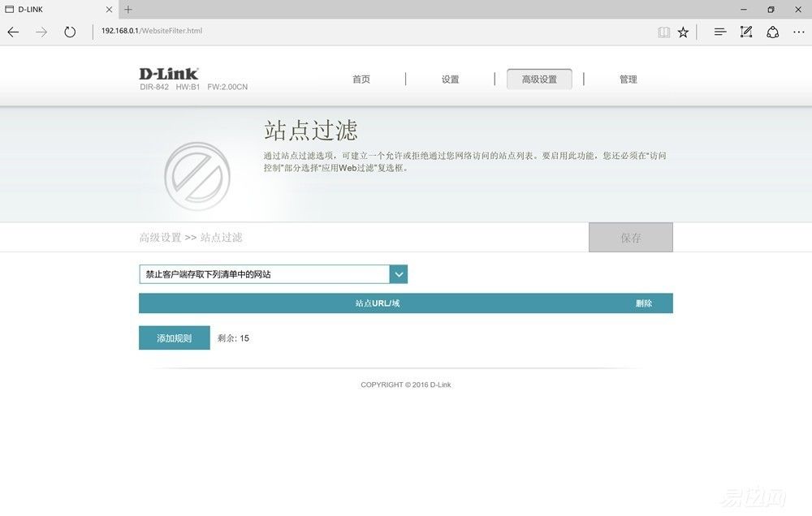Open the Make a Web Note icon
This screenshot has height=516, width=812.
pos(746,32)
